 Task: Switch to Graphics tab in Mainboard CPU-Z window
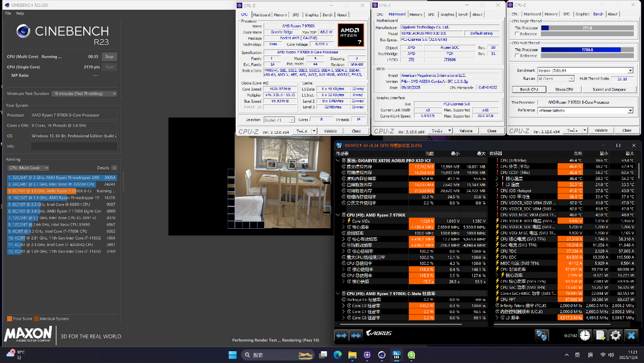coord(447,14)
